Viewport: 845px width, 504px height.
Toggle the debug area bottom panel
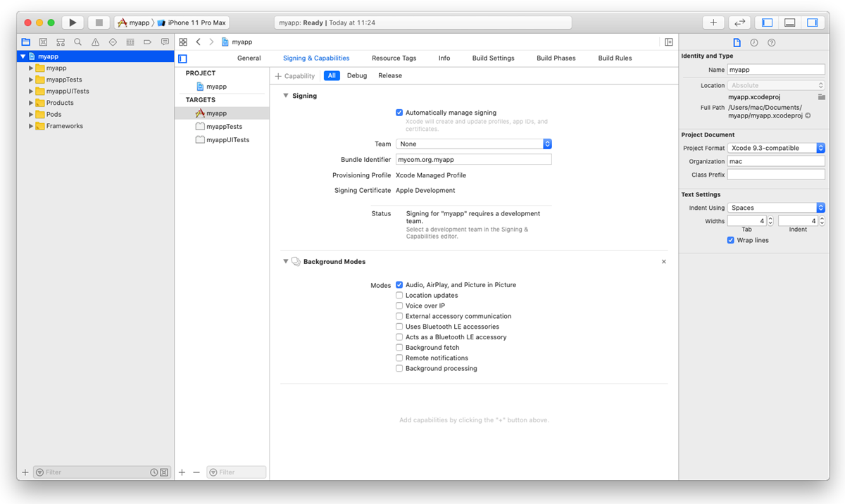point(790,23)
